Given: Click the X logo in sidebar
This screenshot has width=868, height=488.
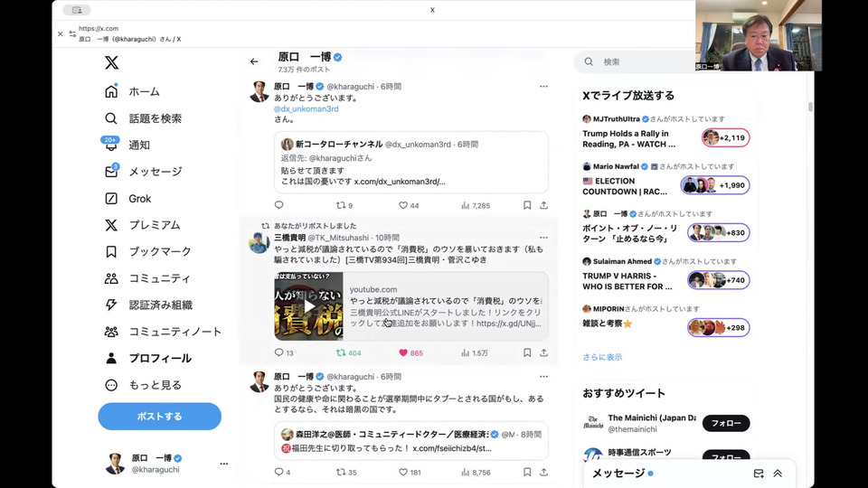Looking at the screenshot, I should (111, 62).
